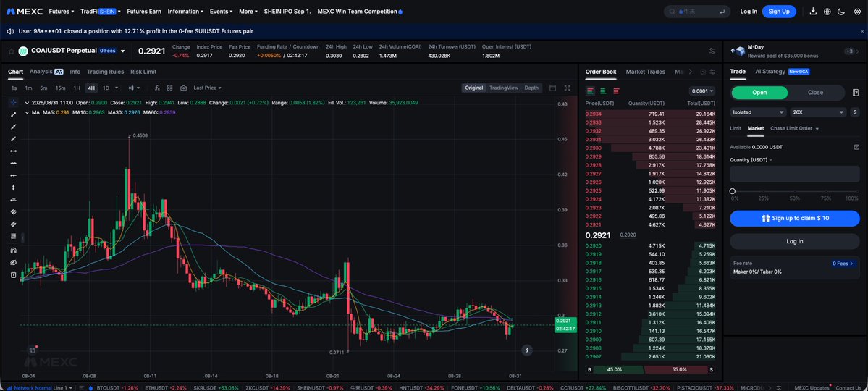Collapse the MA indicator legend chevron

click(27, 112)
